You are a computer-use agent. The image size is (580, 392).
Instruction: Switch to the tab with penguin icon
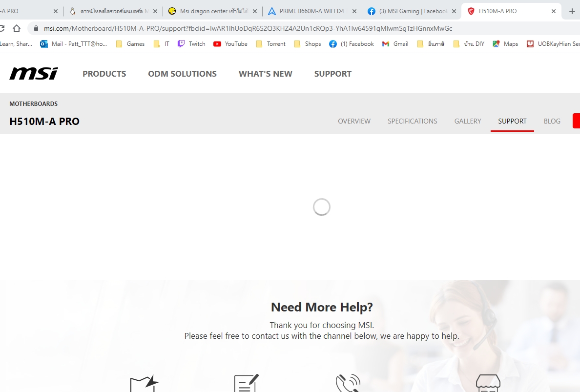pyautogui.click(x=114, y=11)
